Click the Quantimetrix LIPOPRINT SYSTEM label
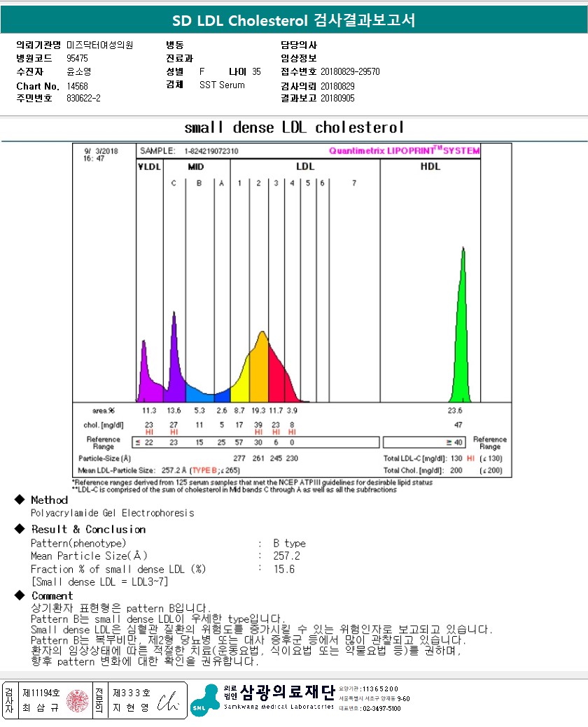This screenshot has width=588, height=727. 404,150
